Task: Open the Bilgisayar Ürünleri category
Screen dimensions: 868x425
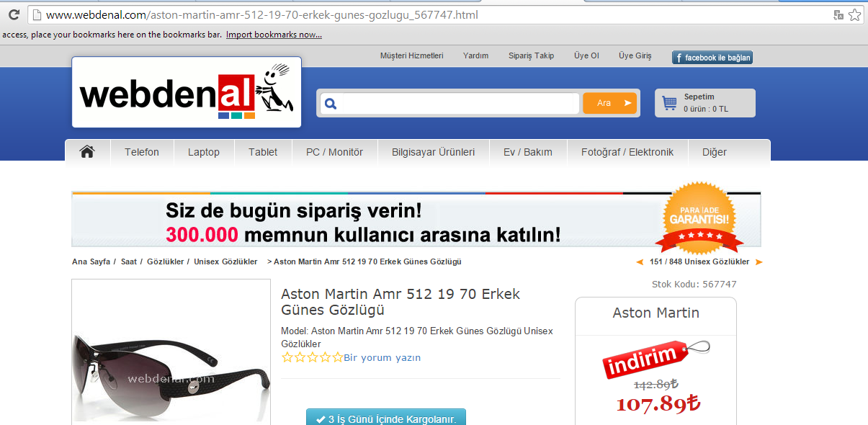Action: 433,152
